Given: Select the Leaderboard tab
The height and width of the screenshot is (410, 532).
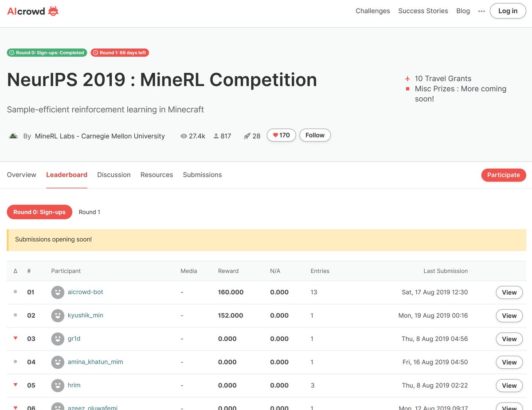Looking at the screenshot, I should (66, 175).
